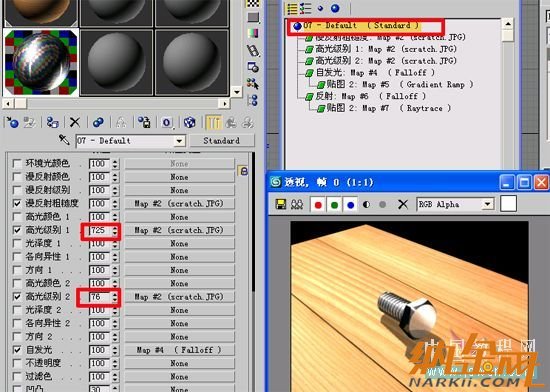Click the Reset Map/Material delete X icon
Image resolution: width=550 pixels, height=392 pixels.
pyautogui.click(x=74, y=122)
